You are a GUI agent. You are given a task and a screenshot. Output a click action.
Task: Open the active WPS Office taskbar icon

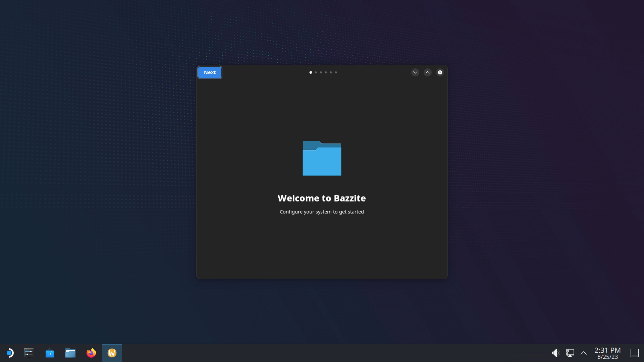coord(112,353)
